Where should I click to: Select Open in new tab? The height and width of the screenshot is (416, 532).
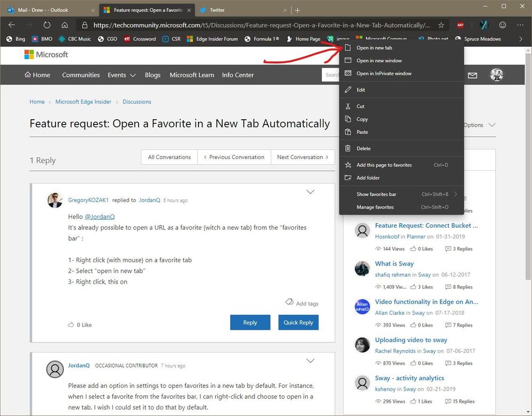coord(402,48)
